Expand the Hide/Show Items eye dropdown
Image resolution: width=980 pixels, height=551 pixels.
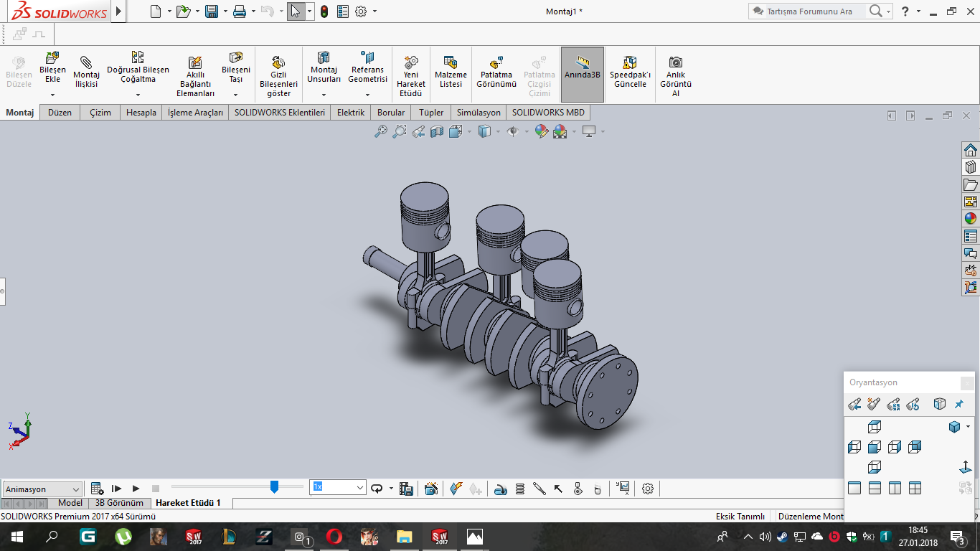point(526,132)
